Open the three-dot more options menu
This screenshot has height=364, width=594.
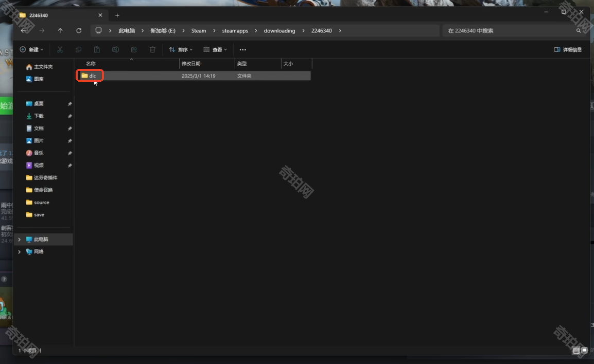pos(243,50)
